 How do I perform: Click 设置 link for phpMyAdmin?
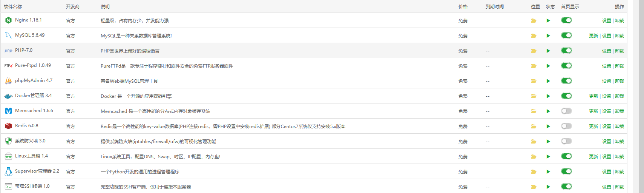(x=607, y=81)
